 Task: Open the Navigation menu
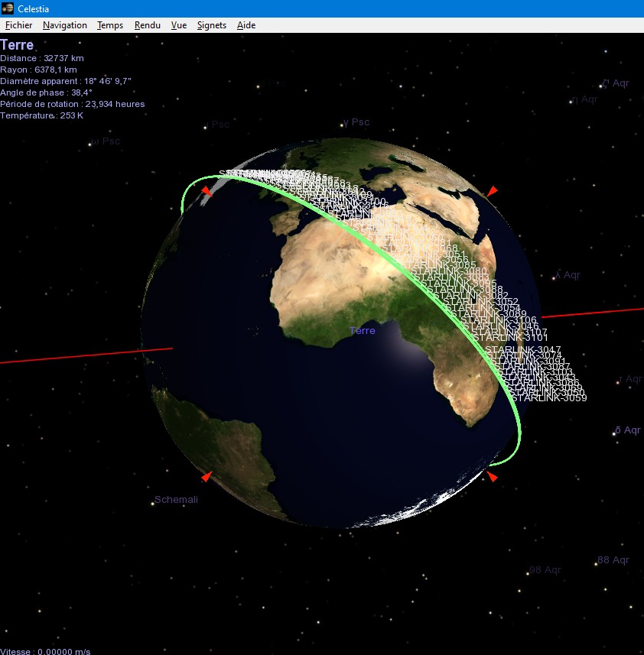[65, 25]
